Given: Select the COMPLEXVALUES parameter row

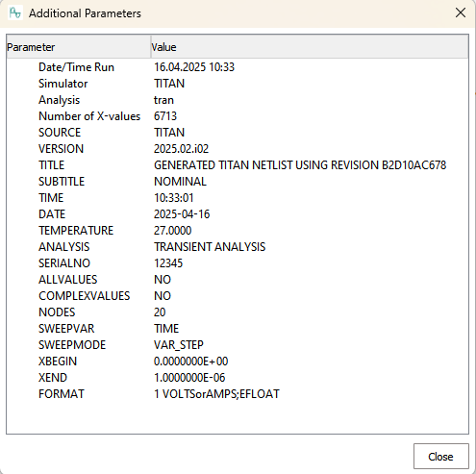Looking at the screenshot, I should click(x=238, y=296).
